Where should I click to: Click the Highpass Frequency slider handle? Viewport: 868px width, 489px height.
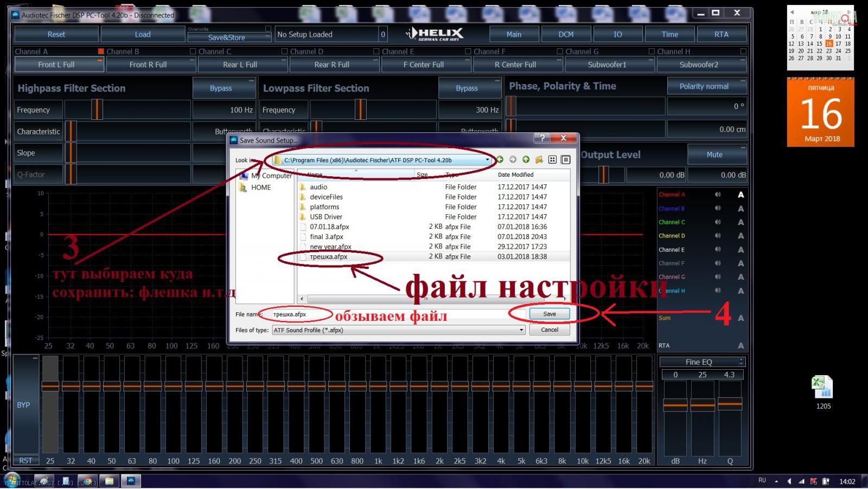pyautogui.click(x=97, y=110)
